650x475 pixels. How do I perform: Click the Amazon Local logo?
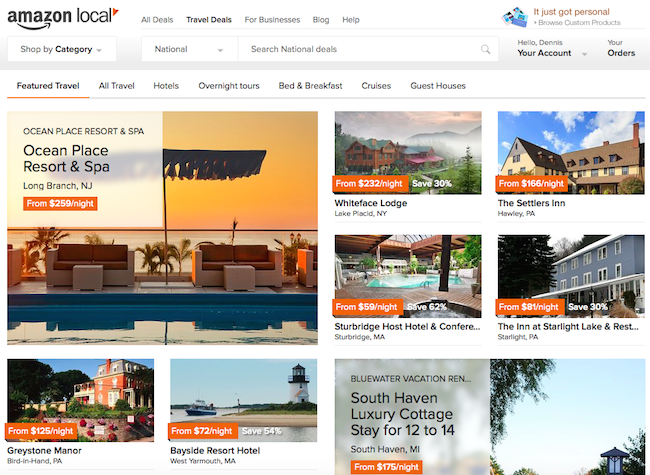pos(63,18)
